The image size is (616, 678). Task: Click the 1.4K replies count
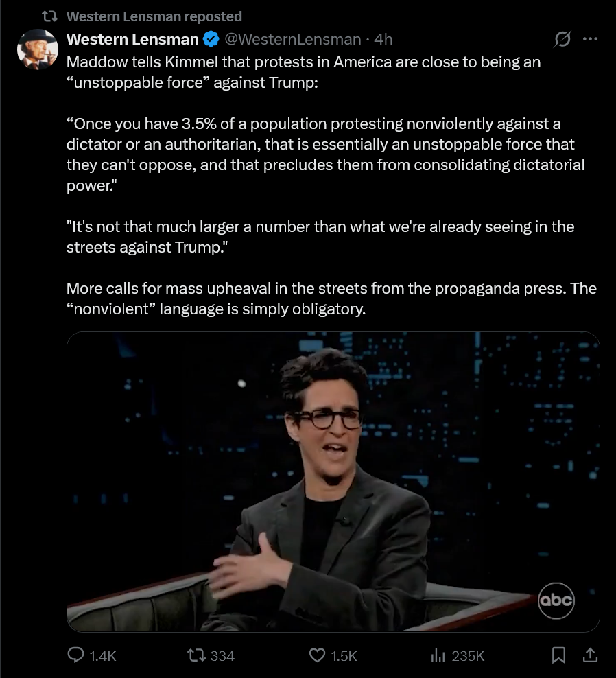(103, 656)
